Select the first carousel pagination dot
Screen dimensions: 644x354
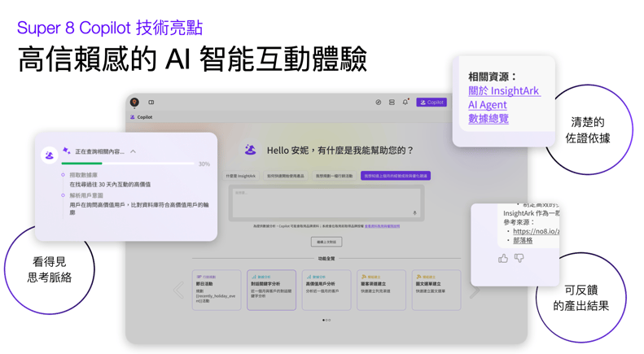(324, 320)
